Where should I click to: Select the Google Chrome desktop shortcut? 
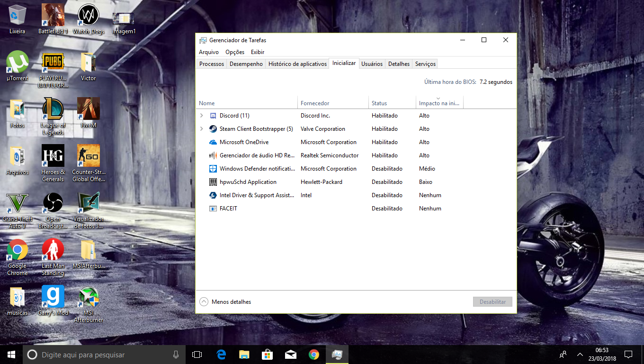coord(18,257)
